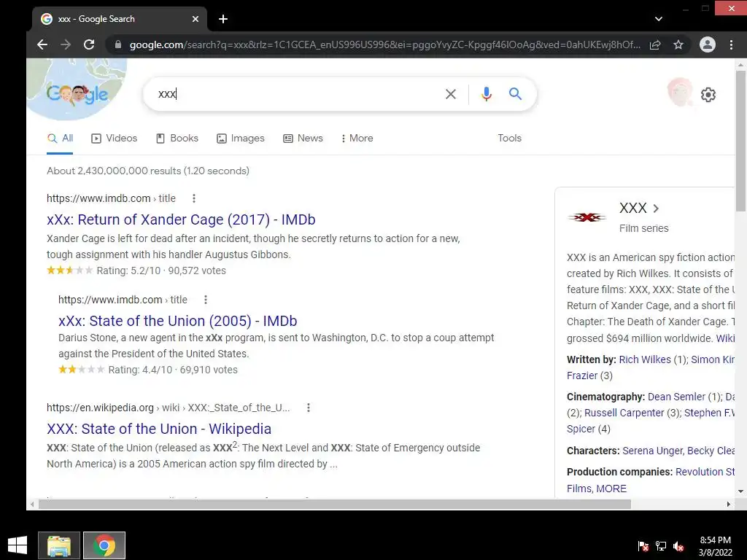This screenshot has width=747, height=560.
Task: Click the scroll-right arrow on horizontal scrollbar
Action: click(729, 505)
